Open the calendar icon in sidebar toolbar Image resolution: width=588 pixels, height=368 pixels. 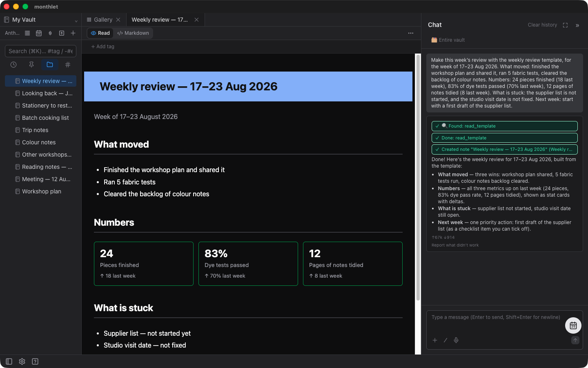[x=39, y=33]
